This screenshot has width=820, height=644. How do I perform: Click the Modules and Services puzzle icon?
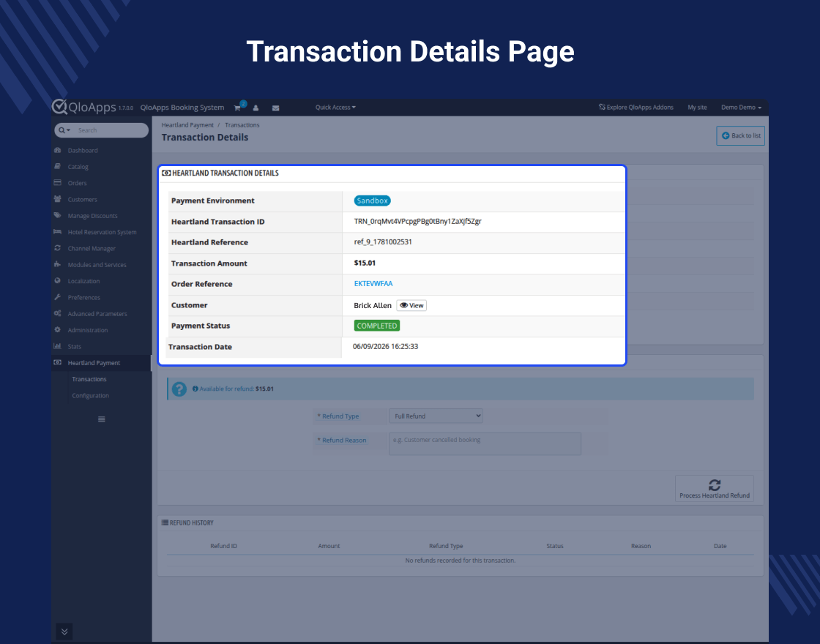(58, 264)
